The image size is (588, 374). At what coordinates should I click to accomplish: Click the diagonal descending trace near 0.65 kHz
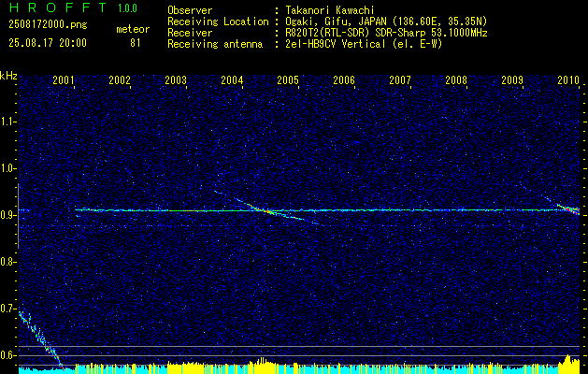[40, 339]
